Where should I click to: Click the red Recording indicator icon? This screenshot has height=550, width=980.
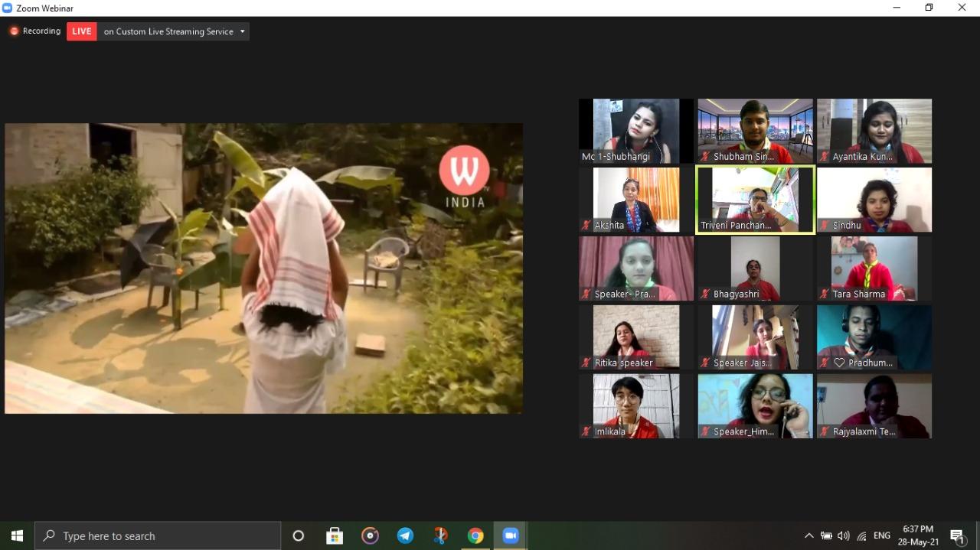tap(14, 31)
